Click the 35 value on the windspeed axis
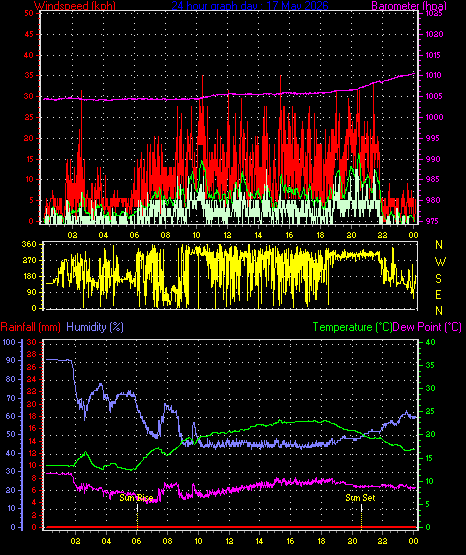 [29, 75]
